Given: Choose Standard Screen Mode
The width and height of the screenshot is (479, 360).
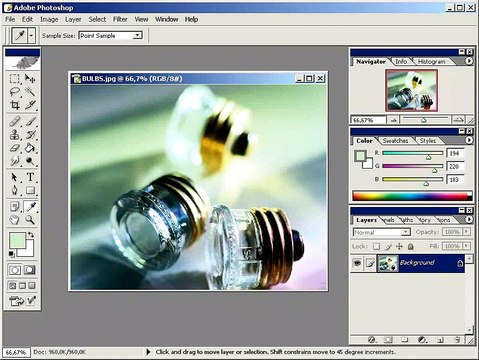Looking at the screenshot, I should pos(12,286).
